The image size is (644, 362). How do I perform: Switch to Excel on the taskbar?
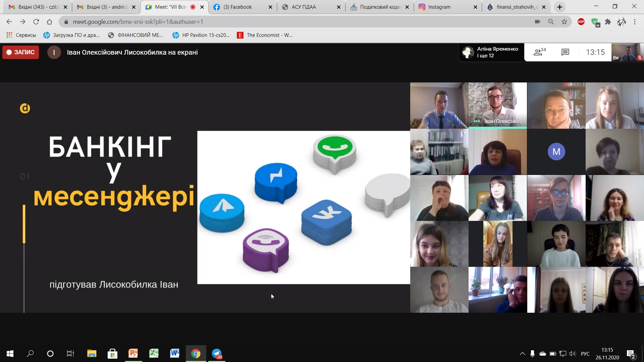154,354
